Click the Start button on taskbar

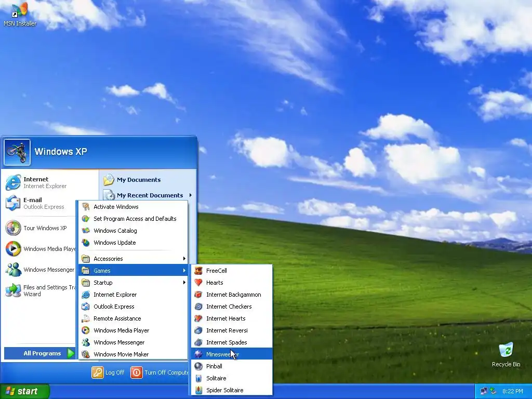pyautogui.click(x=25, y=391)
